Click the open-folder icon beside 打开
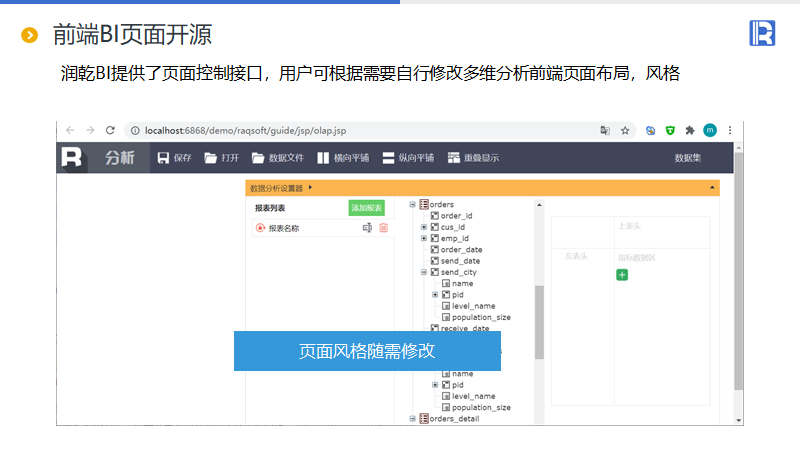 point(211,158)
